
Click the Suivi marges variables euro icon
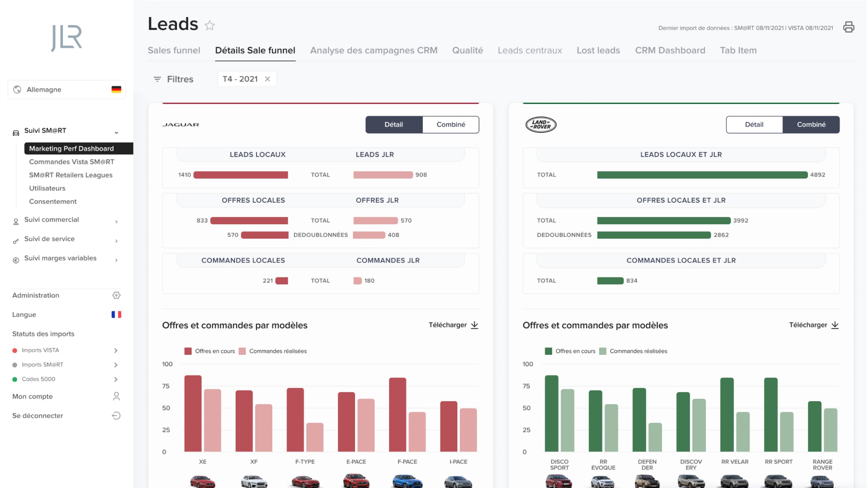16,260
